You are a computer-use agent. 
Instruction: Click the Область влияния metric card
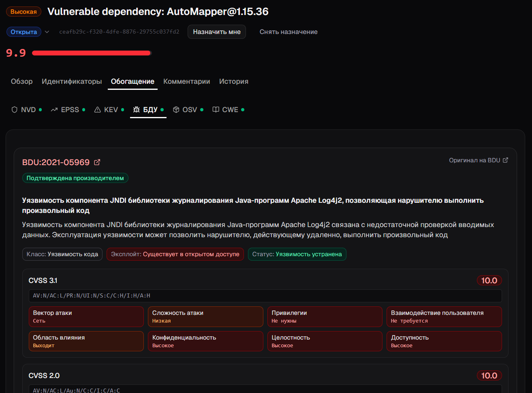tap(86, 341)
